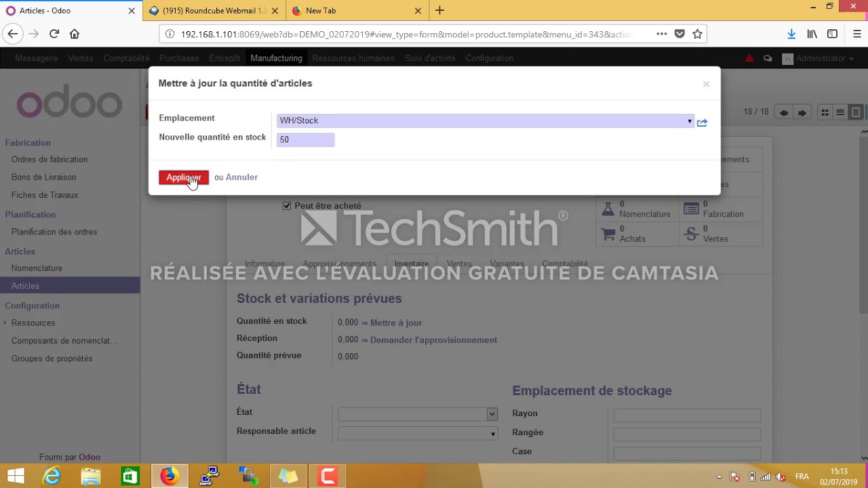868x488 pixels.
Task: Toggle 'Peut être acheté' checkbox
Action: tap(287, 205)
